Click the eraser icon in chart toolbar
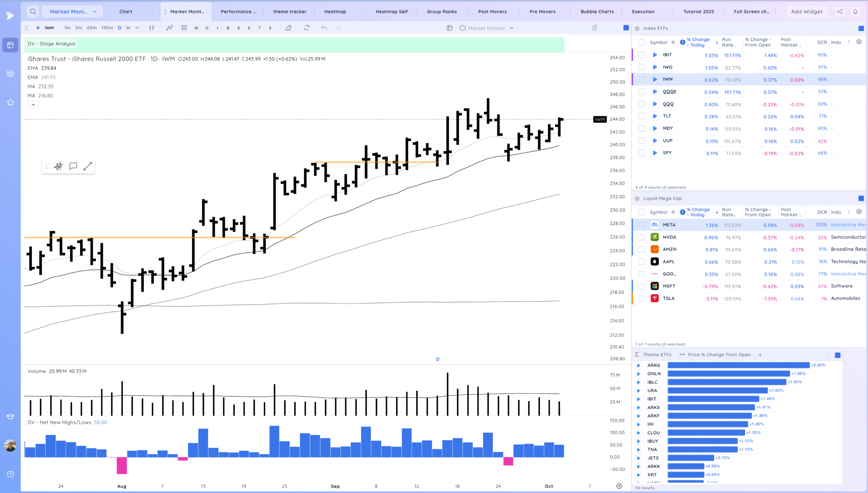 289,28
